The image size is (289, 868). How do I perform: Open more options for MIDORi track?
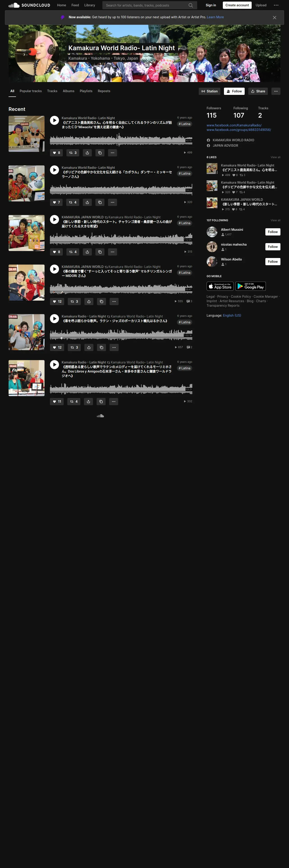(114, 301)
